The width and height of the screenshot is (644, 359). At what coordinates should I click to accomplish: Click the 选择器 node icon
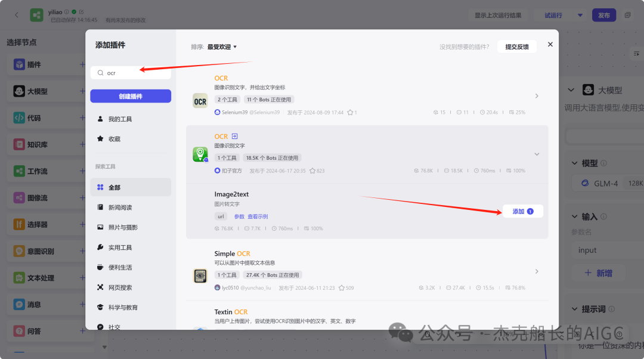[x=19, y=225]
